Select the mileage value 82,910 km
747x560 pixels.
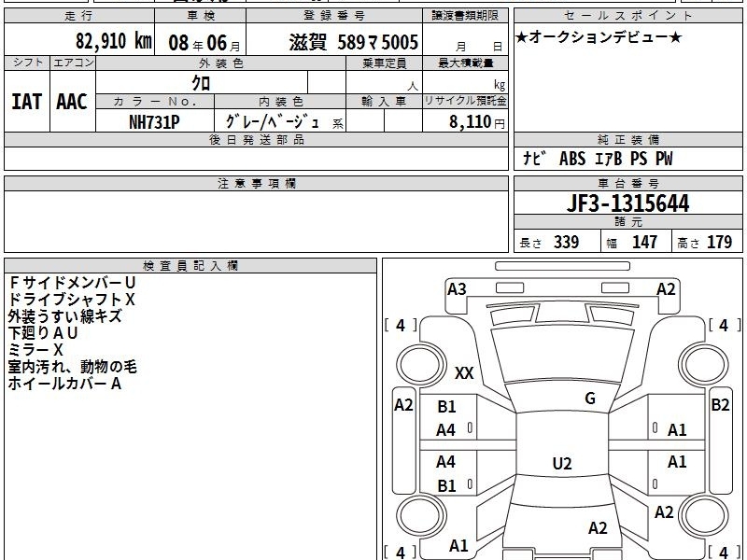click(x=113, y=41)
